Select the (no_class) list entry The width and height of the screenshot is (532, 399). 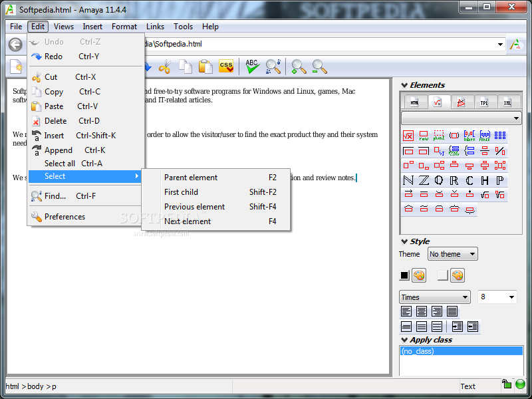[x=462, y=351]
